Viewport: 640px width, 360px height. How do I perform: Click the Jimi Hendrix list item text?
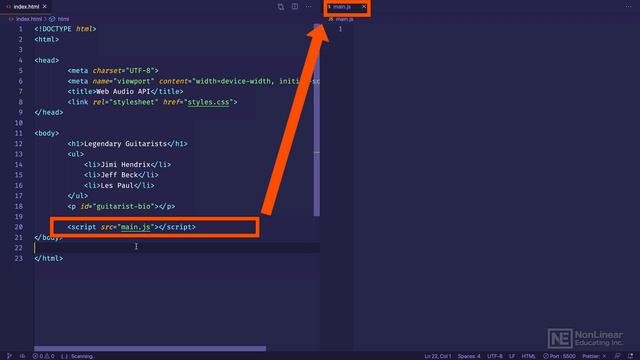coord(125,164)
